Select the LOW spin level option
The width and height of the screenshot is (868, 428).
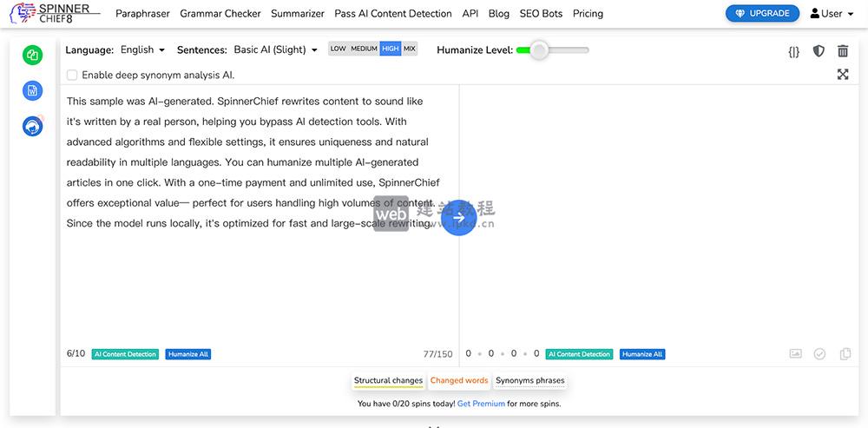[338, 49]
